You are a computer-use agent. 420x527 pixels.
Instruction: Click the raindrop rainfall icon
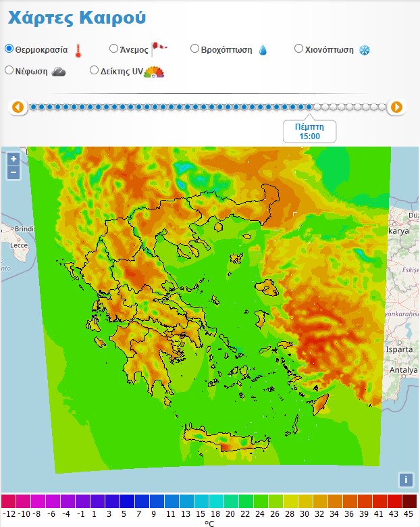263,50
